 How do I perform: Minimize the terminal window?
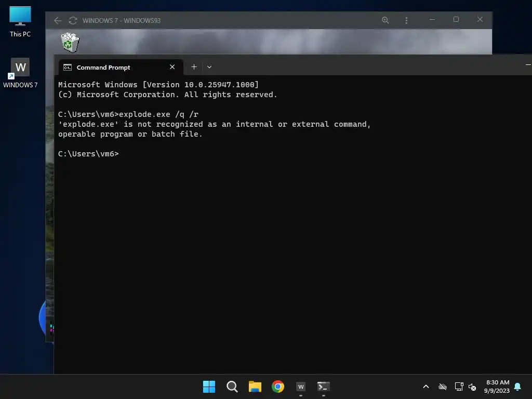click(x=528, y=64)
